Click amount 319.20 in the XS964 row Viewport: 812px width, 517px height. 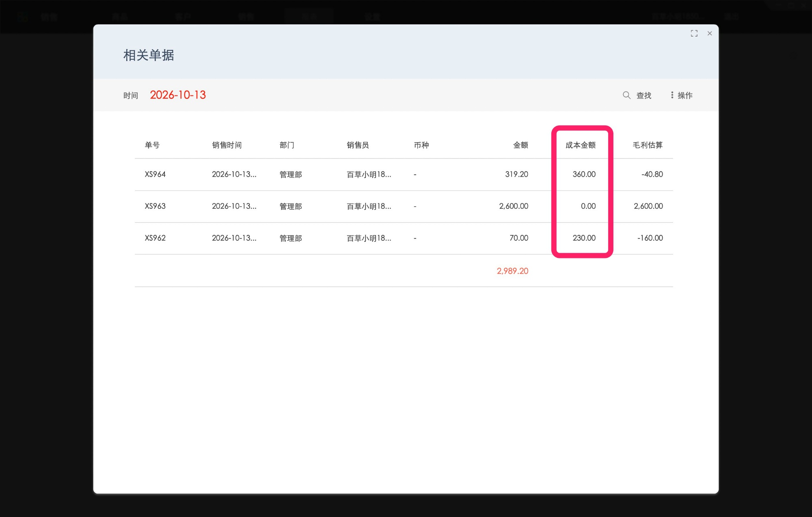point(516,174)
